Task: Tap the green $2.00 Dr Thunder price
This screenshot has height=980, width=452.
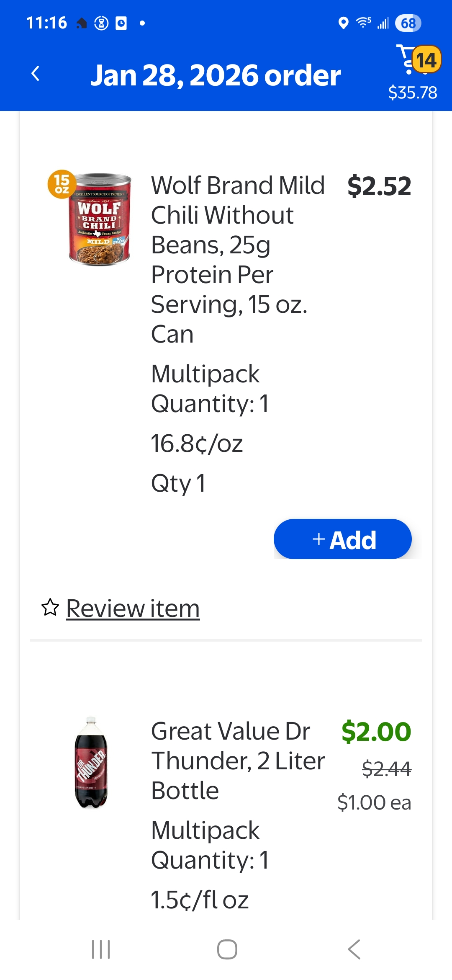Action: point(376,732)
